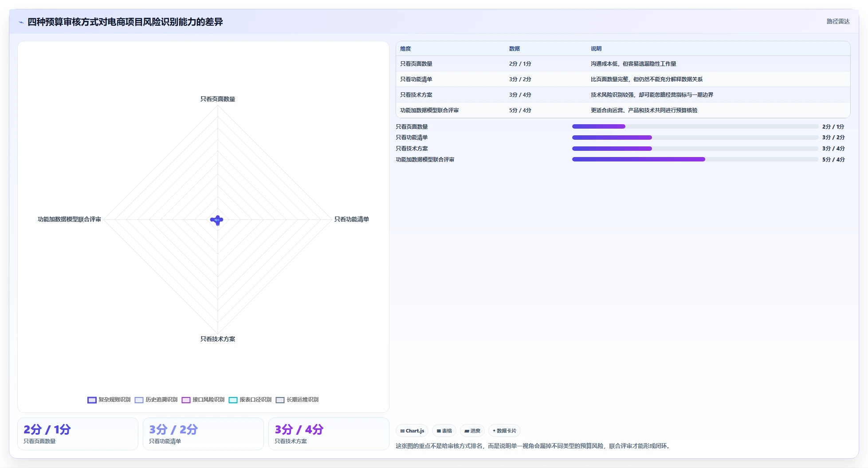Click the 只看技术方案 progress bar
The width and height of the screenshot is (868, 468).
695,149
